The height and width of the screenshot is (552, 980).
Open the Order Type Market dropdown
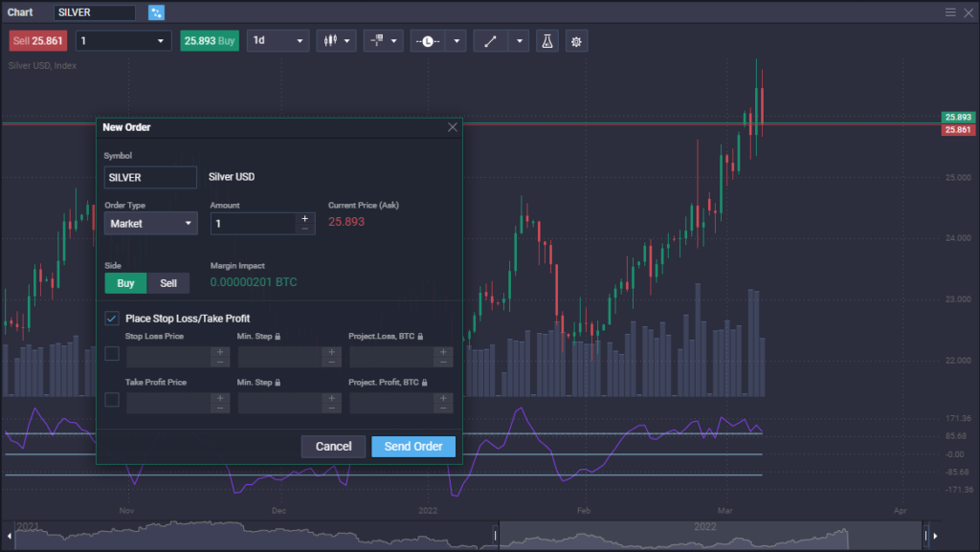[x=150, y=223]
